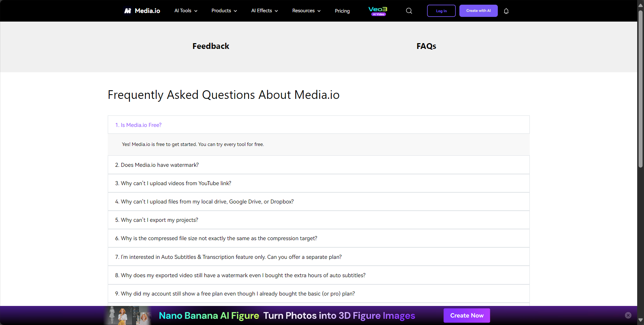This screenshot has width=644, height=325.
Task: Expand the YouTube link upload question
Action: [x=319, y=183]
